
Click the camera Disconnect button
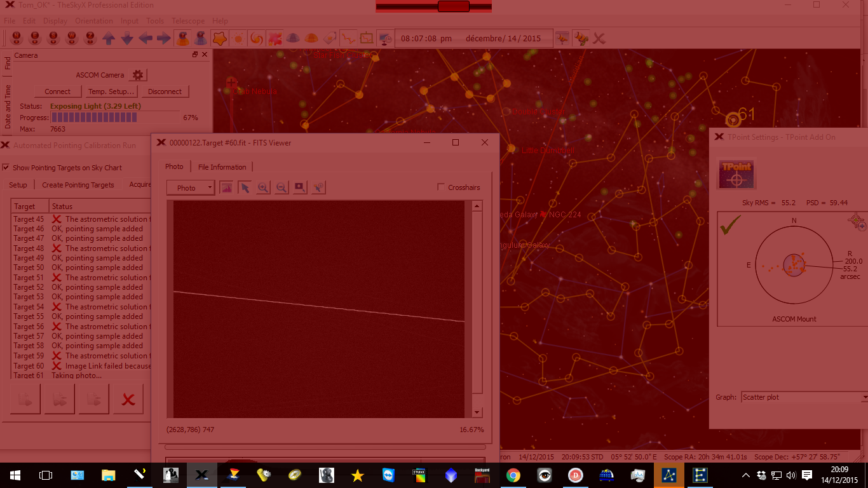(x=165, y=91)
